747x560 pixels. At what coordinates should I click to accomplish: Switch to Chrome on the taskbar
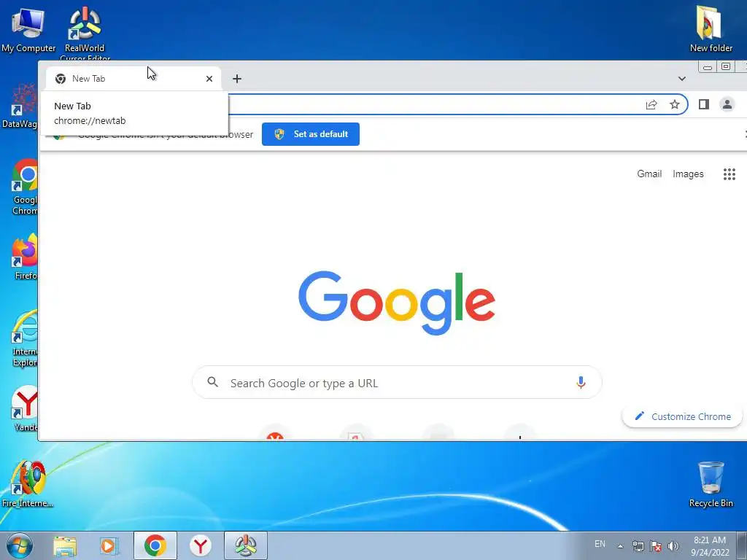pyautogui.click(x=155, y=545)
